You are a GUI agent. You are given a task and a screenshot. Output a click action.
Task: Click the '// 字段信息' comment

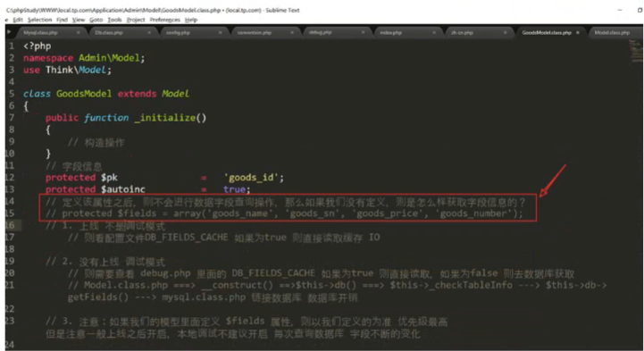coord(74,166)
